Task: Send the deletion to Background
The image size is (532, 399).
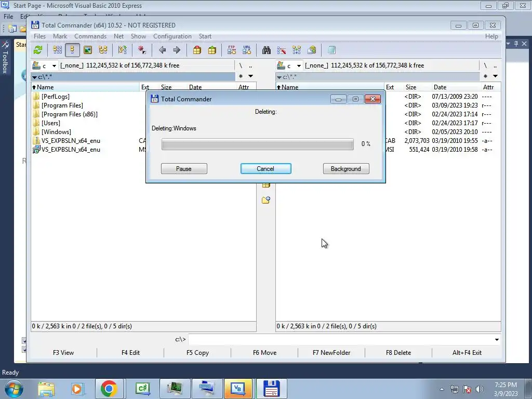Action: coord(346,169)
